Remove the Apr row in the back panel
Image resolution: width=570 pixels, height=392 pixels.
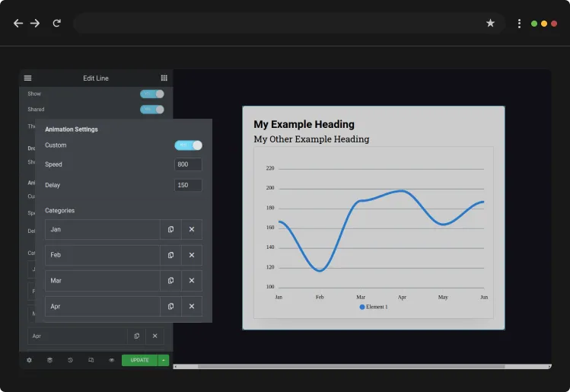point(154,336)
